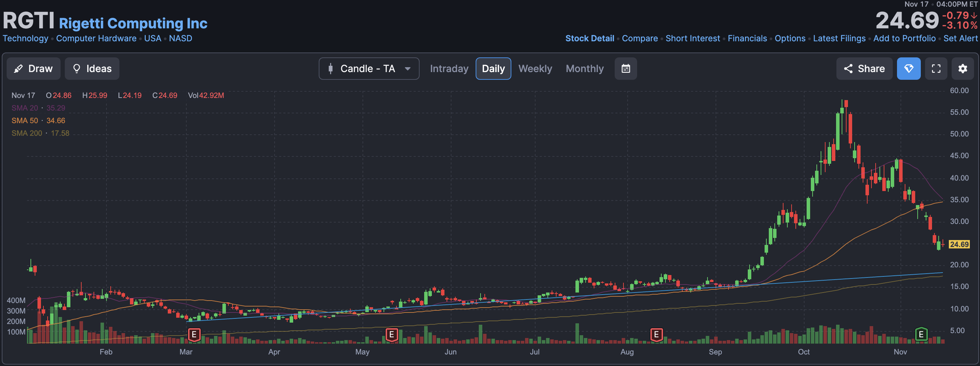
Task: Open the Technology sector link
Action: 26,38
